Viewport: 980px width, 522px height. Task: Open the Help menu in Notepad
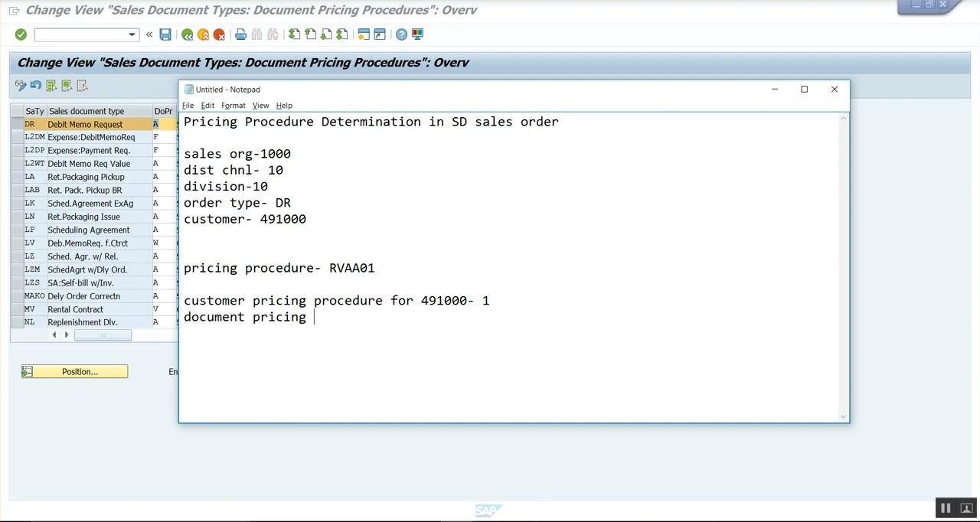(x=284, y=106)
